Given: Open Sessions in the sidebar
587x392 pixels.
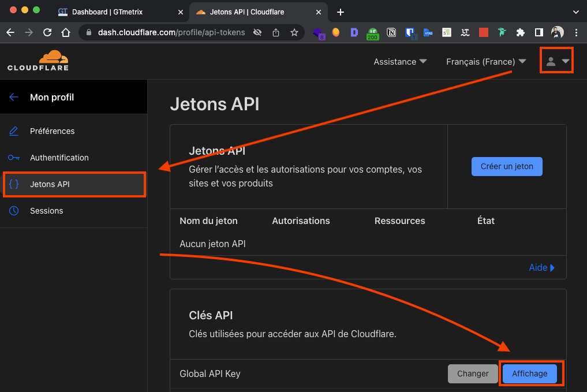Looking at the screenshot, I should [74, 211].
